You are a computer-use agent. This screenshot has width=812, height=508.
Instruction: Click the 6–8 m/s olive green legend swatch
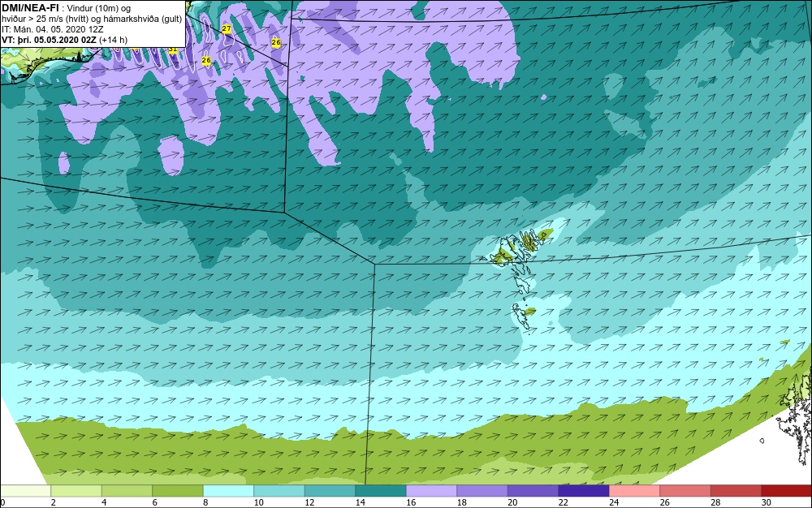[x=178, y=491]
